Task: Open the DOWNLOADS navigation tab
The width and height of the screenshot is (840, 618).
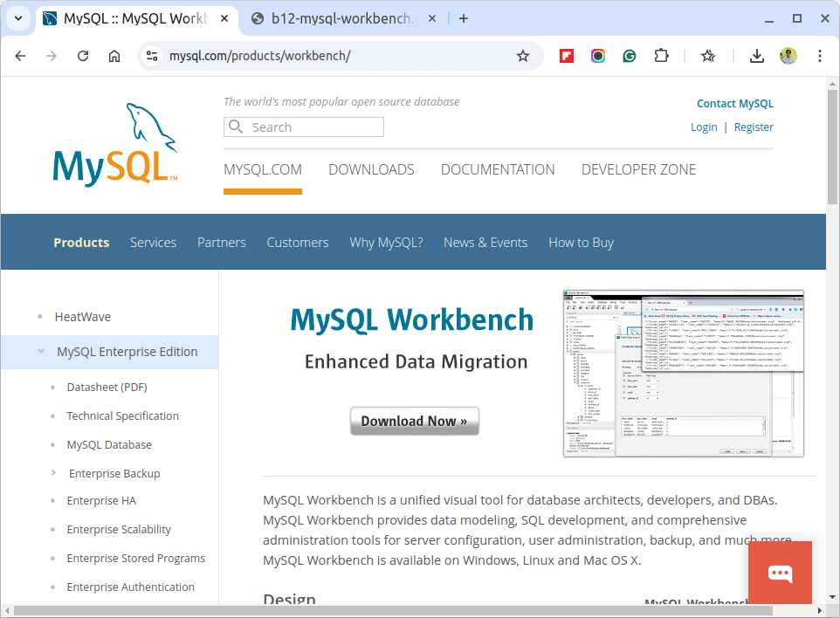Action: click(371, 169)
